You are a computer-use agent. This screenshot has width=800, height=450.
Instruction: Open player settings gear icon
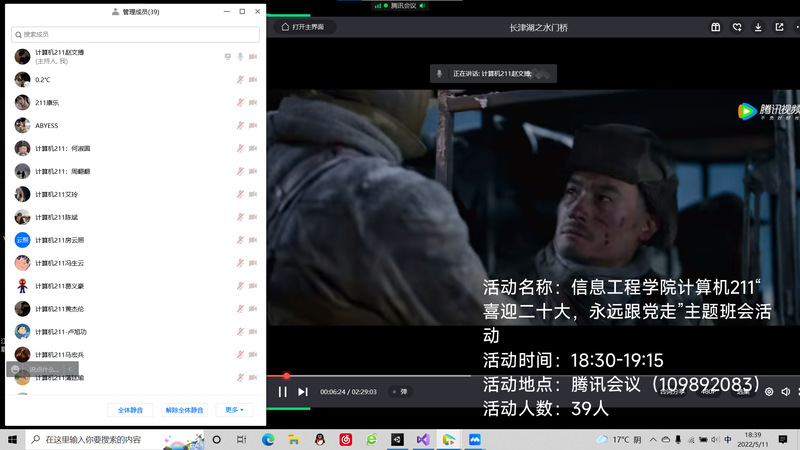coord(769,392)
